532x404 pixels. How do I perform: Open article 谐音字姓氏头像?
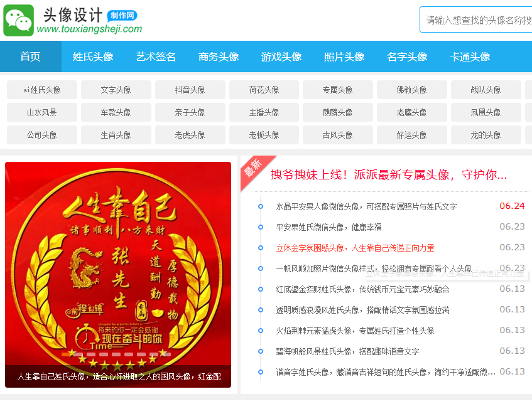(x=386, y=372)
